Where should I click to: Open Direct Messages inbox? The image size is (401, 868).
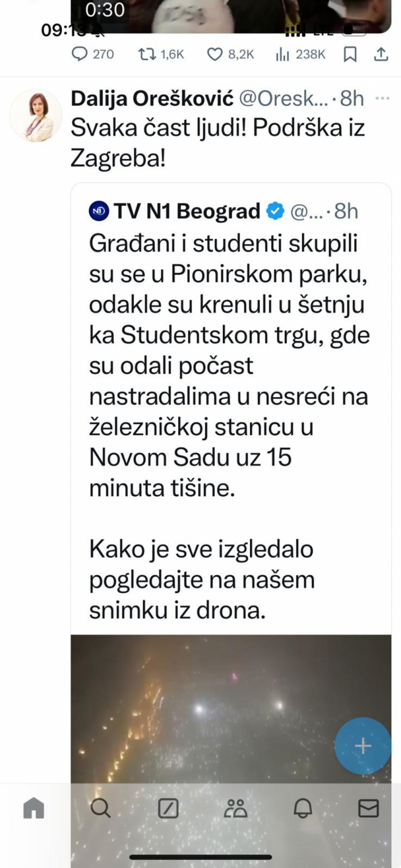tap(370, 809)
